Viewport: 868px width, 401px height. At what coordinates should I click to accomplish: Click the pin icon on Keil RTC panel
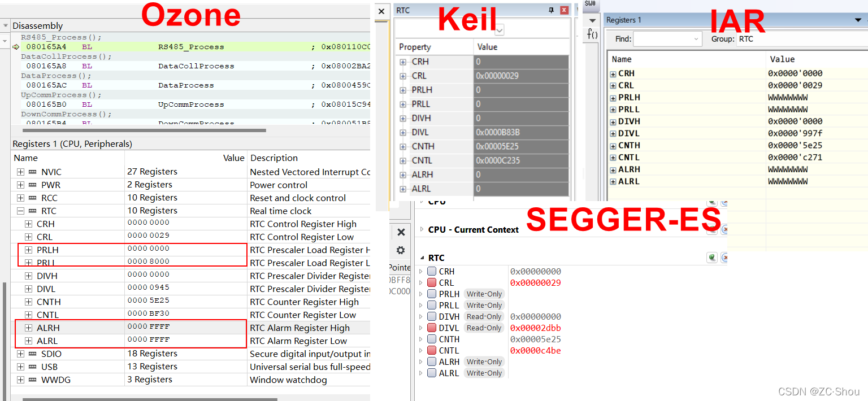tap(552, 10)
